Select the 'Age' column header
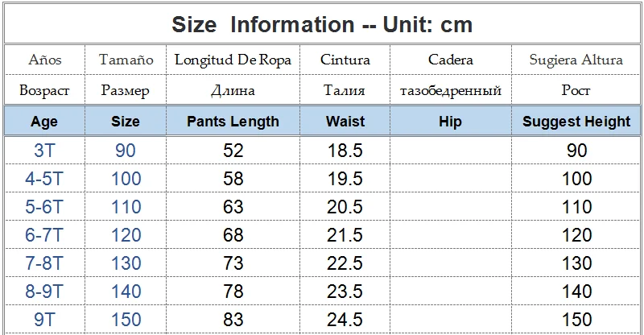The height and width of the screenshot is (335, 644). click(x=44, y=122)
